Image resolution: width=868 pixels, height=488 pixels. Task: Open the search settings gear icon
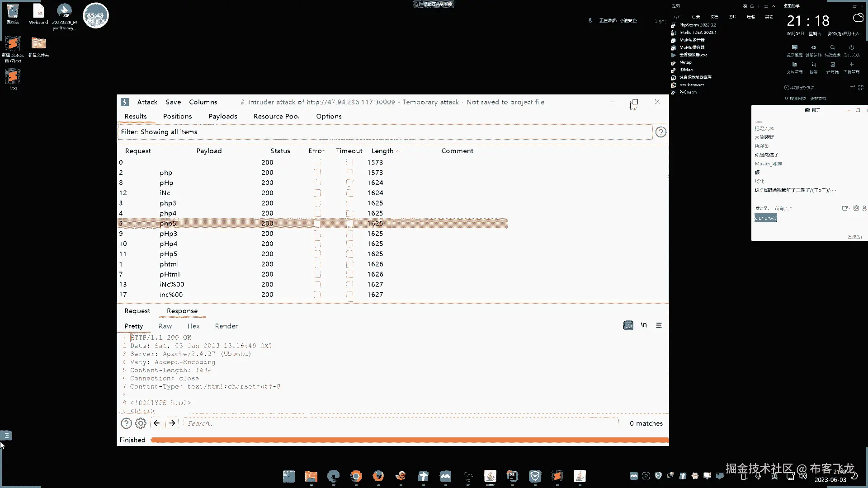click(141, 423)
